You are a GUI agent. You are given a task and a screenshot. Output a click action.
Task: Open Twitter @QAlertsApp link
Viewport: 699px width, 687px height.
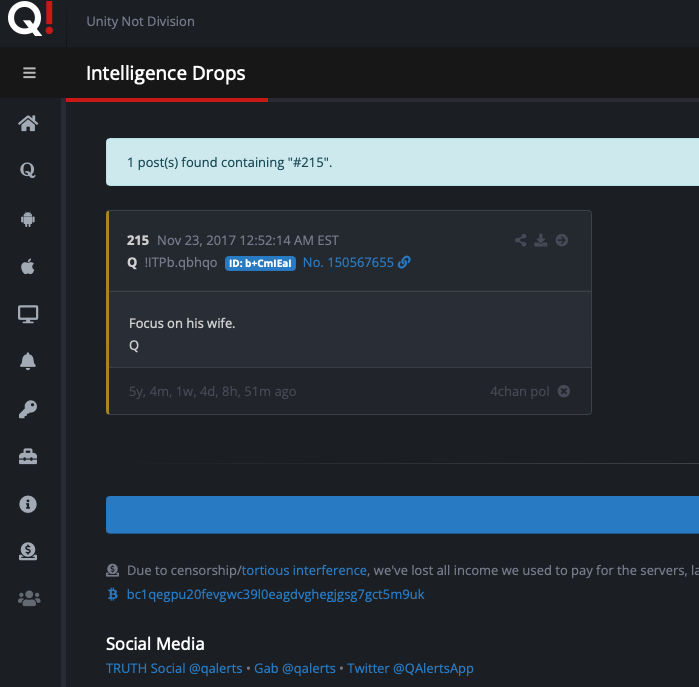pos(410,668)
